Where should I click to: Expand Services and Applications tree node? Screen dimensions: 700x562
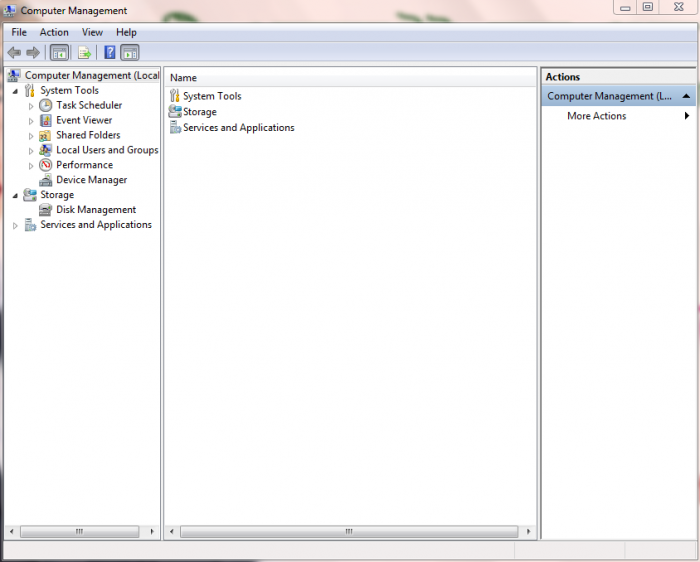tap(15, 225)
